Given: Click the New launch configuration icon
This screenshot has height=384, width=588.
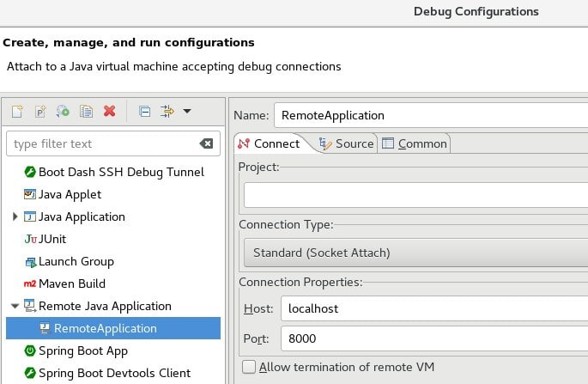Looking at the screenshot, I should 17,111.
